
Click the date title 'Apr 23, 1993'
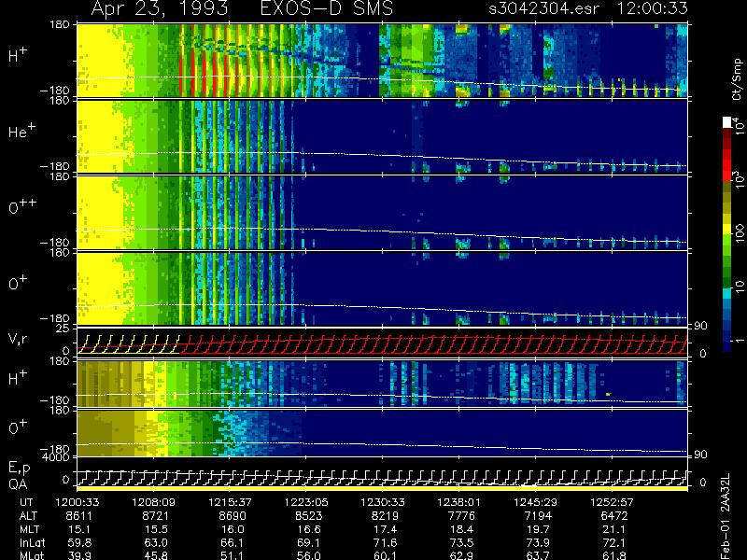pyautogui.click(x=160, y=8)
